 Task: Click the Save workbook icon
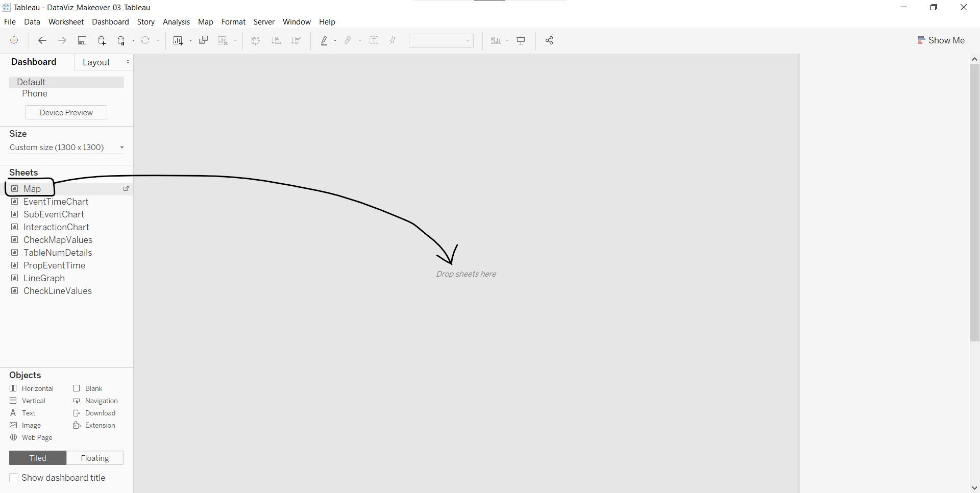point(82,41)
